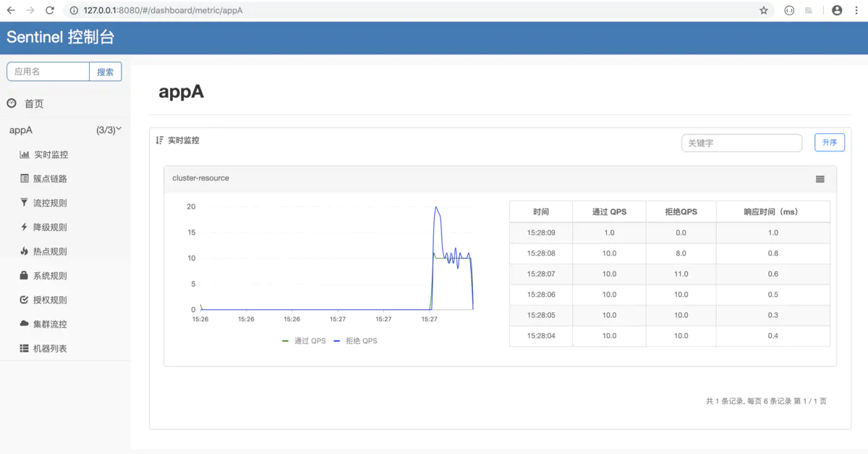Click the 升序 sort button
The width and height of the screenshot is (868, 454).
pos(830,143)
